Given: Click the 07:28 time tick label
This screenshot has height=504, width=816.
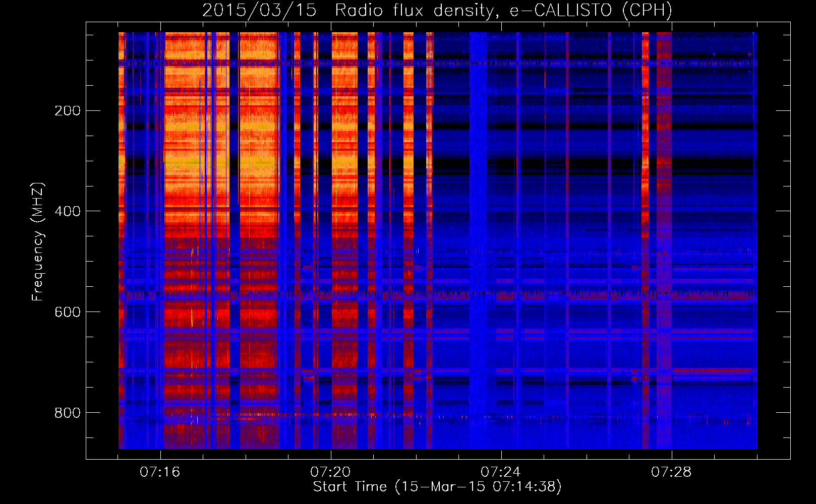Looking at the screenshot, I should click(671, 472).
